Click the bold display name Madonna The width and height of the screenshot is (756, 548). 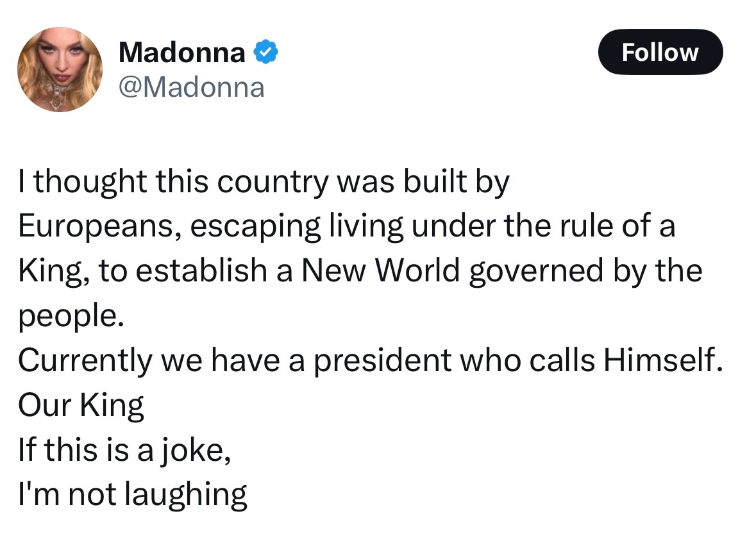[x=181, y=52]
